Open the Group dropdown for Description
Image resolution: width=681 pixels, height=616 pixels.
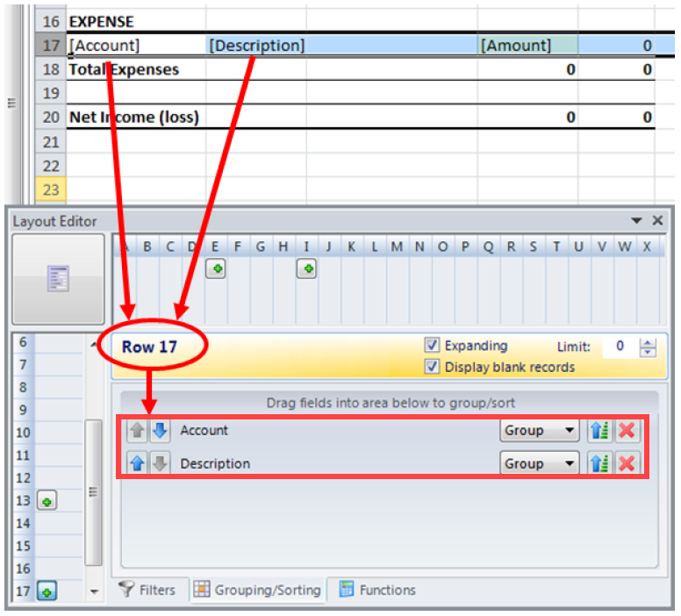pos(540,464)
